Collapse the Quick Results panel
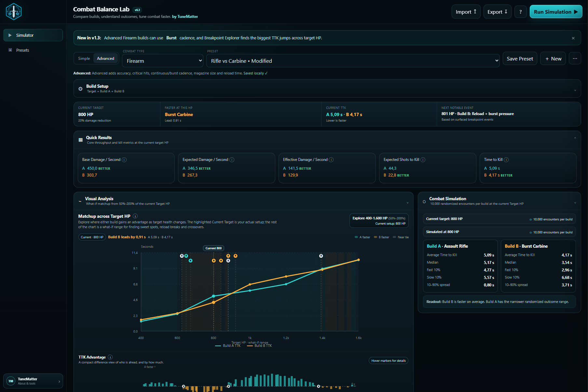The width and height of the screenshot is (588, 392). (575, 138)
